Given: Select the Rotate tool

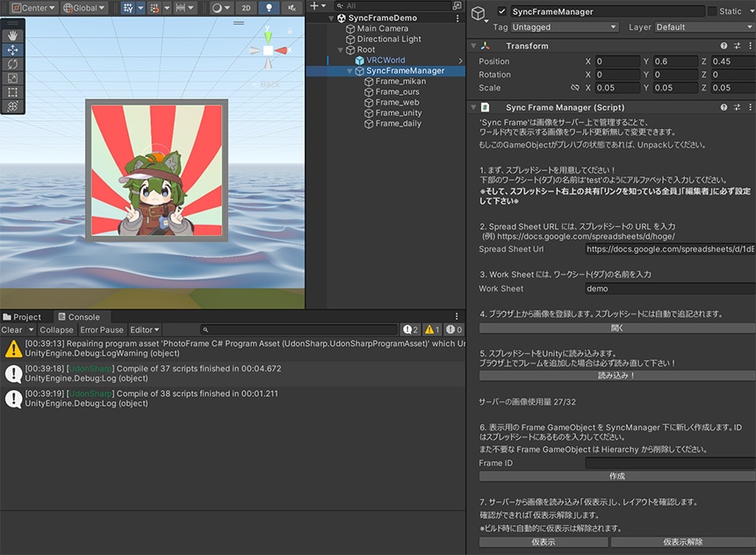Looking at the screenshot, I should (x=12, y=64).
